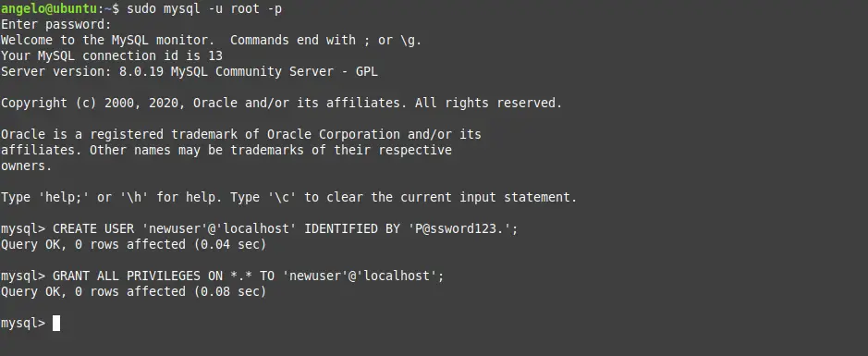Click the word 'owners.'
868x356 pixels.
(x=26, y=166)
